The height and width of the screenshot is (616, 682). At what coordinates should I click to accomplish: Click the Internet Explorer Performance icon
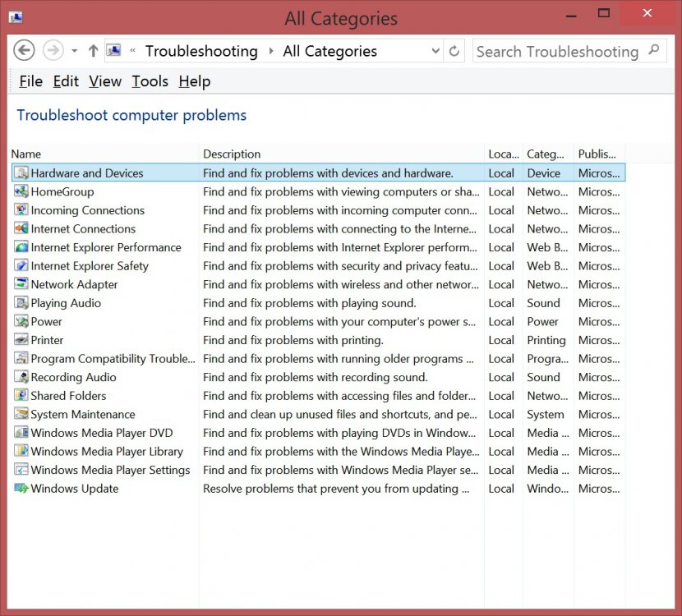(21, 247)
